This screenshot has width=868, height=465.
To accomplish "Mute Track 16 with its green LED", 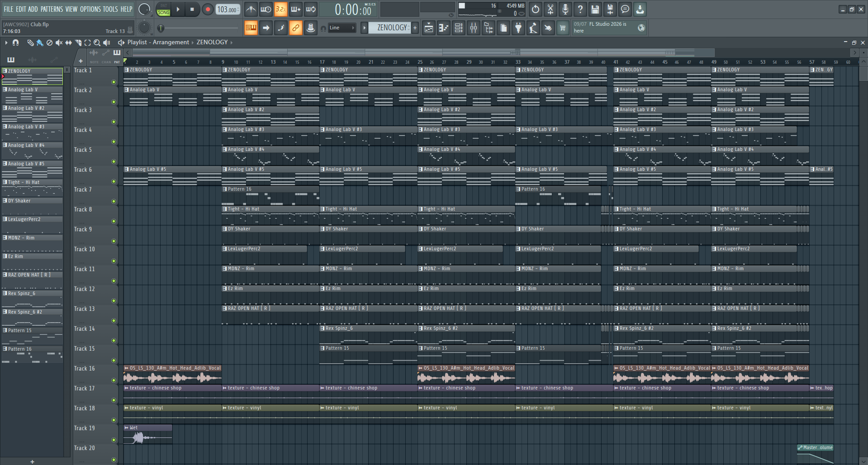I will coord(114,380).
